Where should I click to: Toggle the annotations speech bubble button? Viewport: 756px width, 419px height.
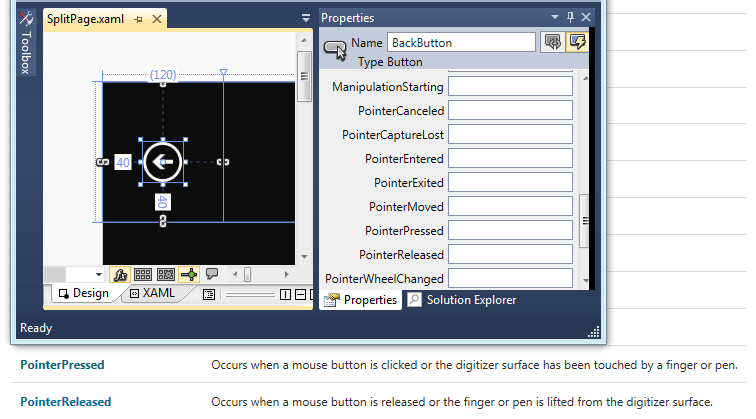pyautogui.click(x=212, y=274)
